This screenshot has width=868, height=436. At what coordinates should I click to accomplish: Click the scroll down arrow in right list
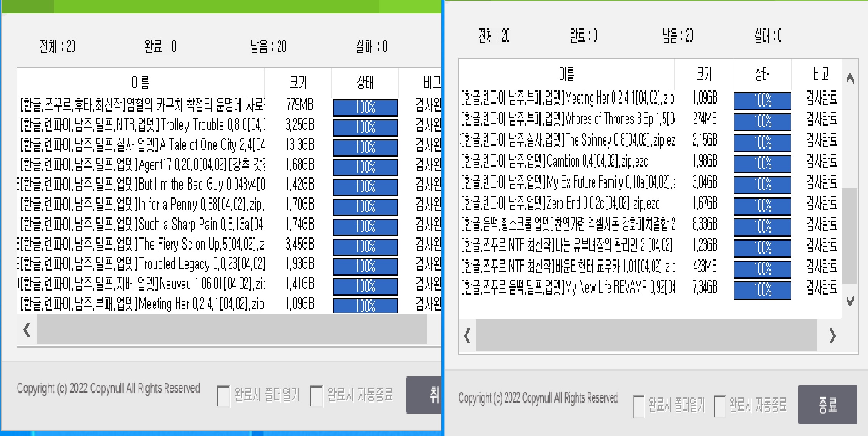click(x=850, y=301)
